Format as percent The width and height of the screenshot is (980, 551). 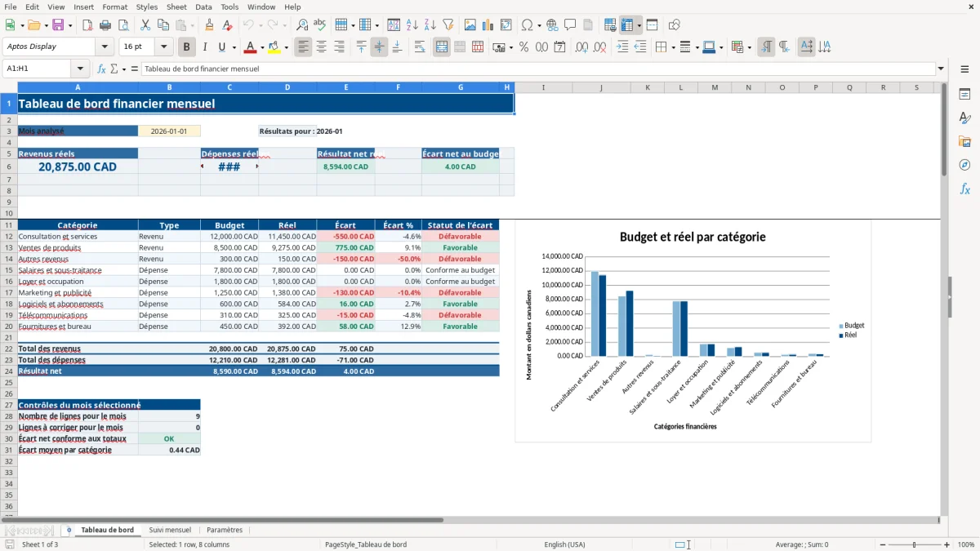click(x=523, y=47)
